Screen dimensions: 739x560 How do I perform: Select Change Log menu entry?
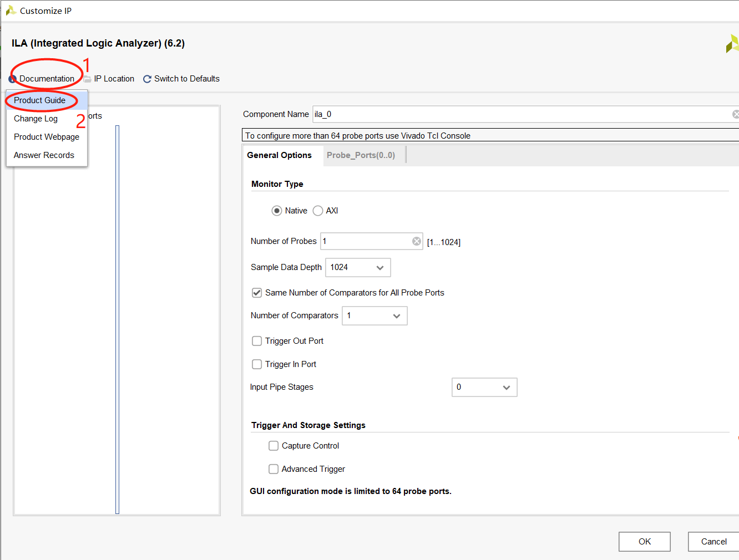point(47,119)
